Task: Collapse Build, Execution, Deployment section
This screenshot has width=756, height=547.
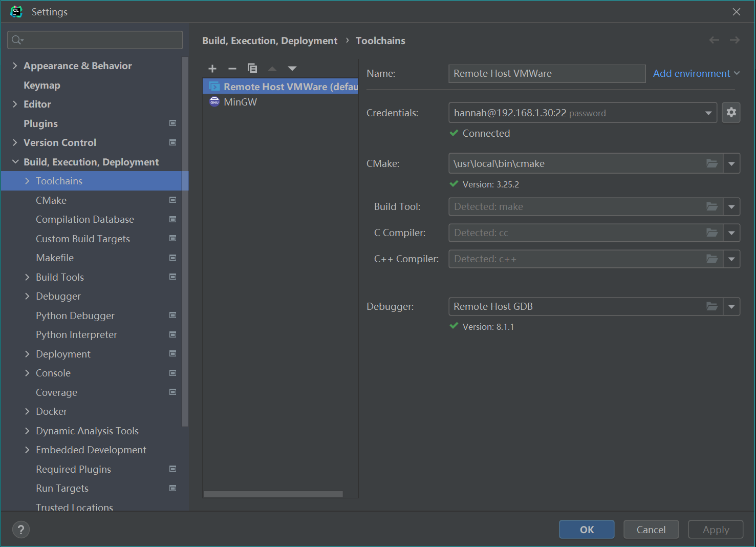Action: [15, 162]
